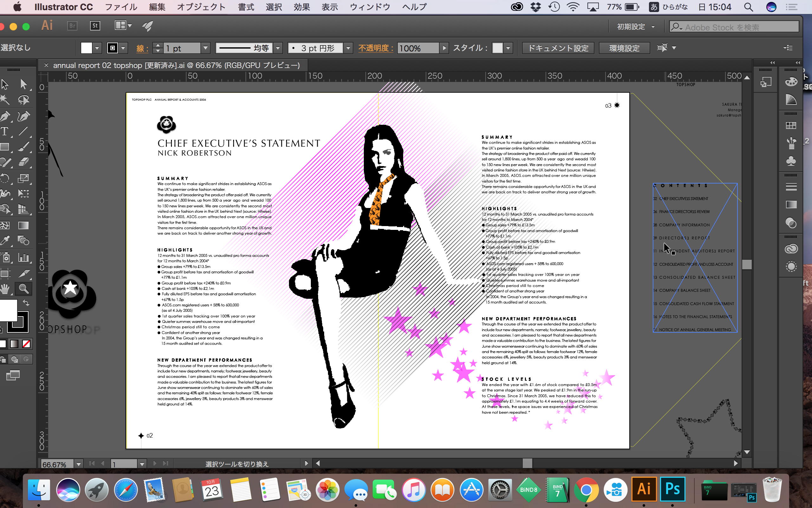Open the Symbols panel club icon
Image resolution: width=812 pixels, height=508 pixels.
coord(791,161)
